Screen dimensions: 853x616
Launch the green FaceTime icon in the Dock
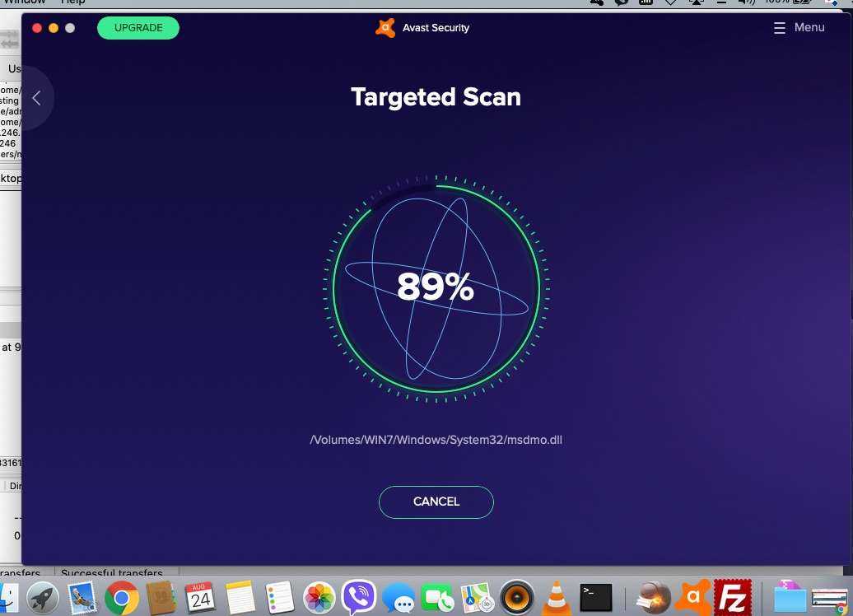(437, 599)
